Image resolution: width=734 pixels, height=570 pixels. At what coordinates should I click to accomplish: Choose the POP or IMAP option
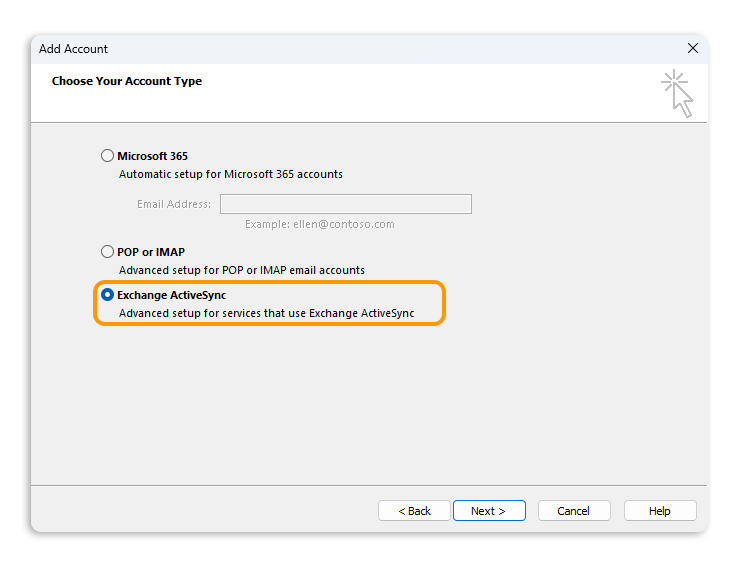click(107, 252)
